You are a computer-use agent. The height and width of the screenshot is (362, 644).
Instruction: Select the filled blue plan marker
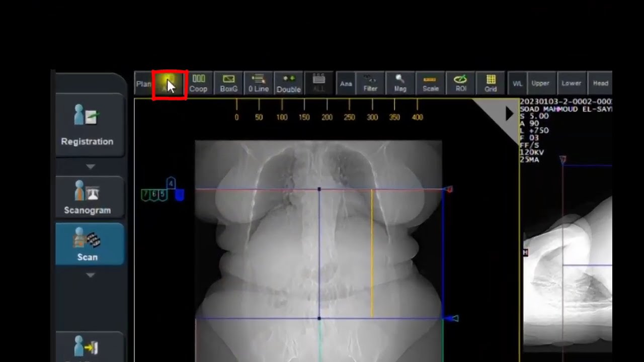tap(179, 195)
